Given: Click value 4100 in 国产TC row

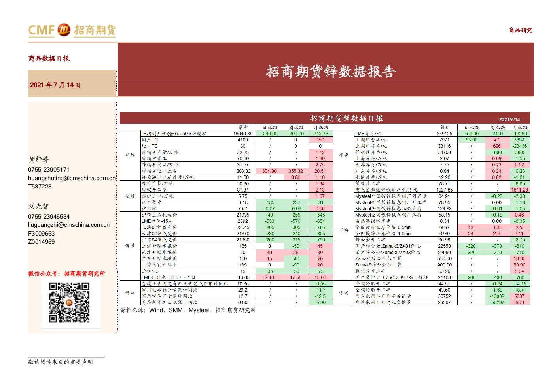Looking at the screenshot, I should [243, 140].
